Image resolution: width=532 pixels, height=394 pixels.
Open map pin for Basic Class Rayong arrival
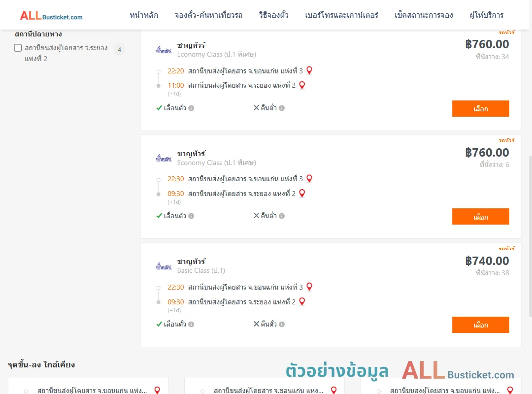[302, 301]
